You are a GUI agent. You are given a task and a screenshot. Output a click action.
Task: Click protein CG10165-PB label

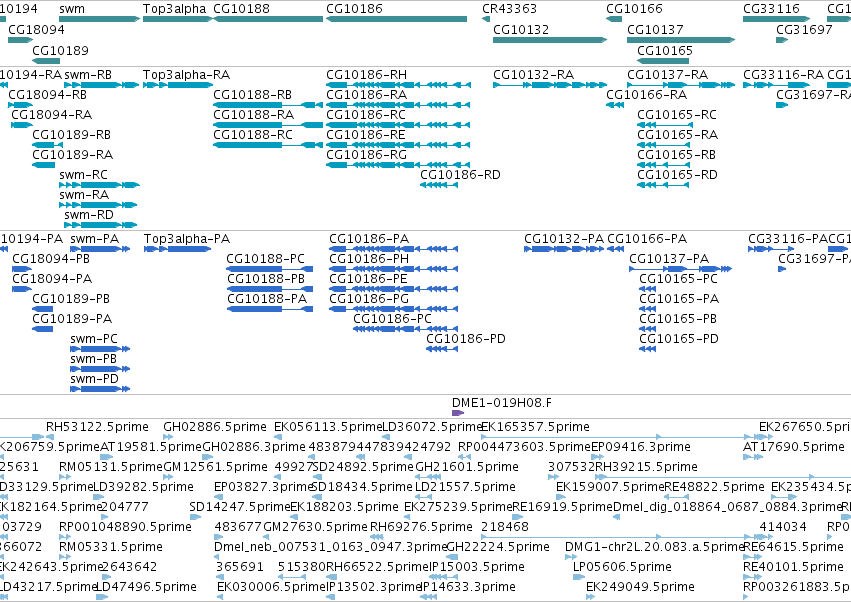pyautogui.click(x=678, y=319)
